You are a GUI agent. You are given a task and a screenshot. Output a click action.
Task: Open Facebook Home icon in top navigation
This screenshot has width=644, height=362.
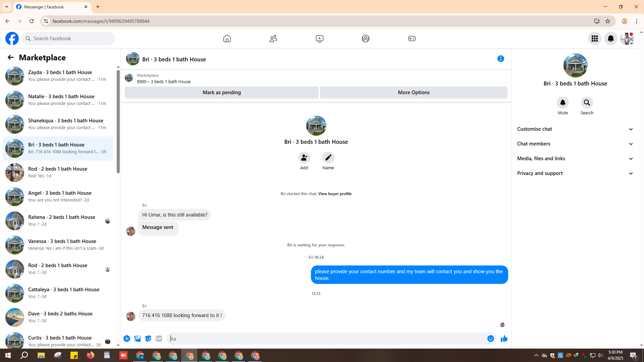[x=227, y=39]
